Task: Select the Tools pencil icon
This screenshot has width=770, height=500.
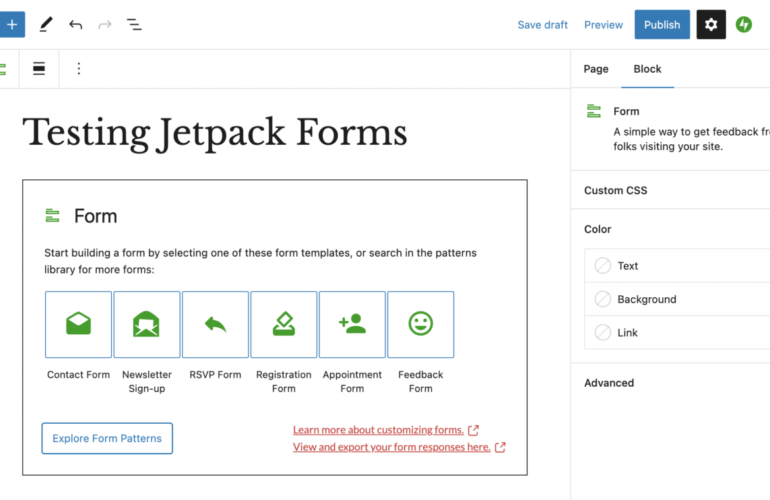Action: pos(46,24)
